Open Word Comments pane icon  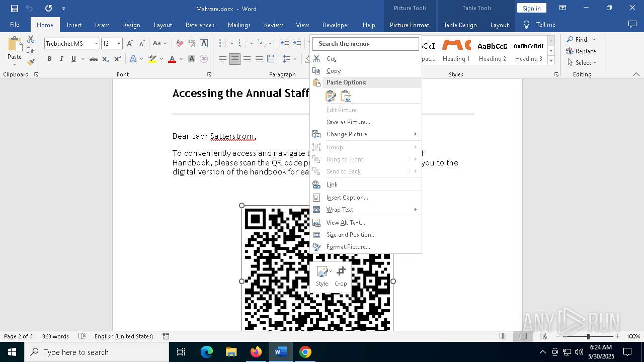point(632,25)
